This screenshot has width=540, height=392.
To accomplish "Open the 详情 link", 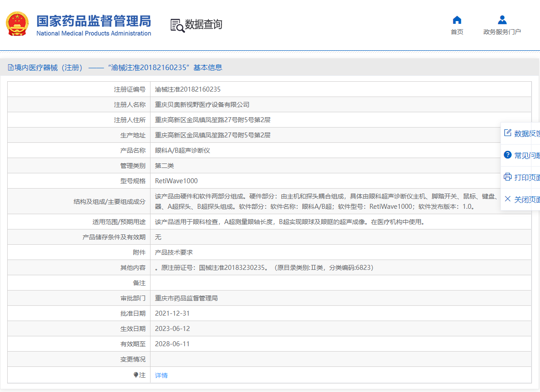I will click(x=161, y=375).
